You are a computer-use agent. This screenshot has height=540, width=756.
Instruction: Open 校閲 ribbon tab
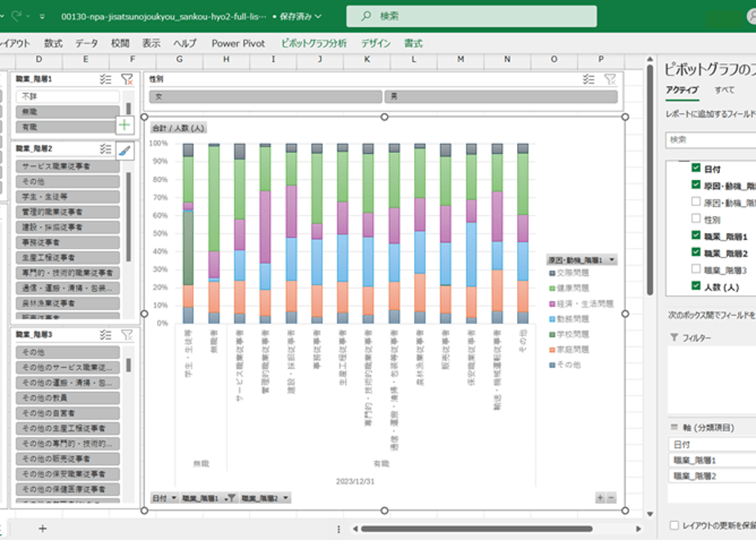(x=120, y=43)
